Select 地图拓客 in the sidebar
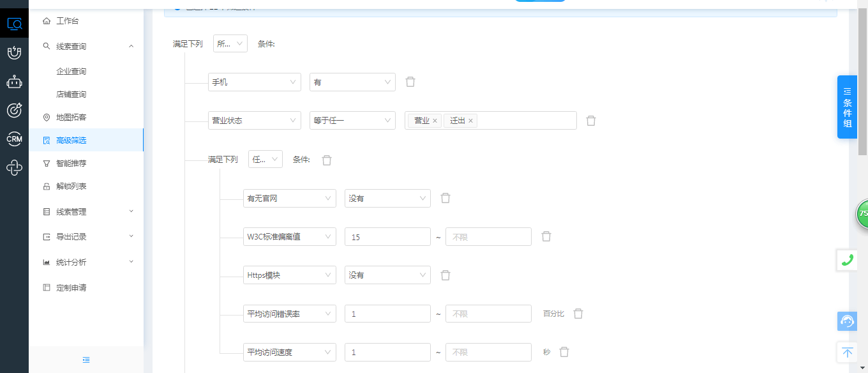868x373 pixels. tap(71, 118)
